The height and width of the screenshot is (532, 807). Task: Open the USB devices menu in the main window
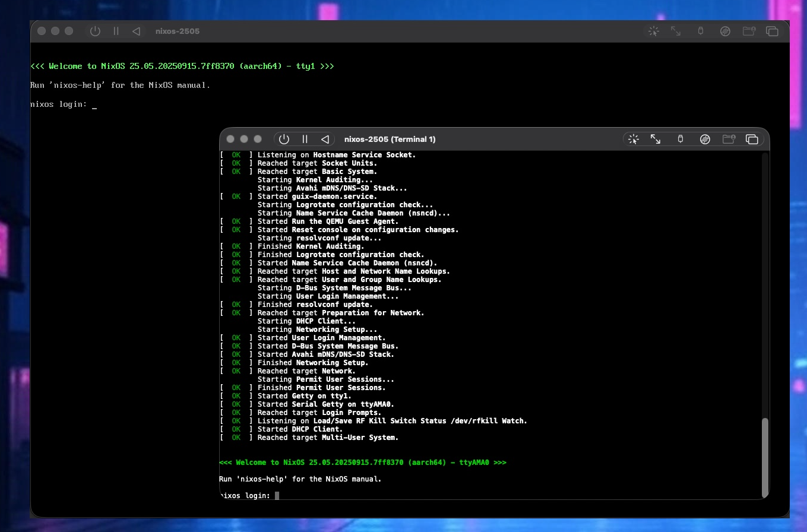point(701,31)
